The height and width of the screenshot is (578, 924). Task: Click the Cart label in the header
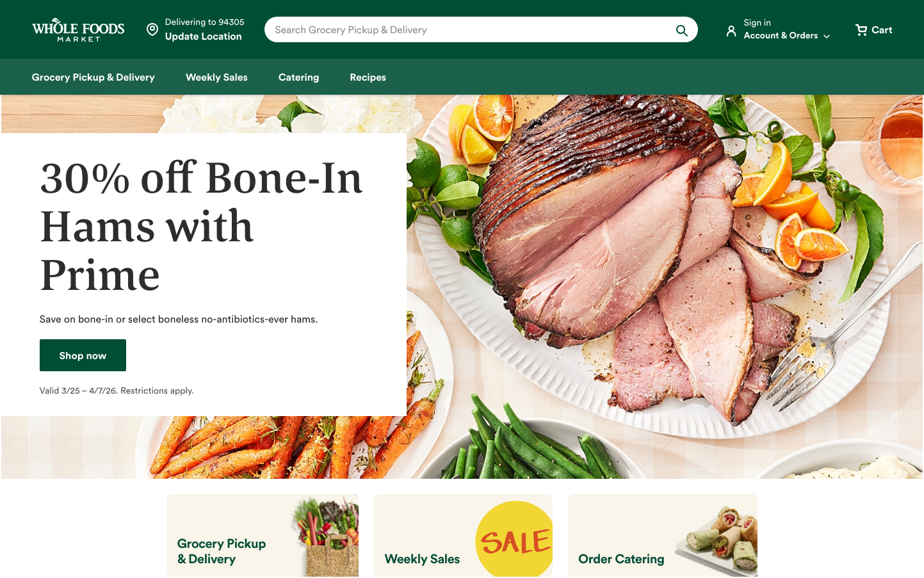882,30
